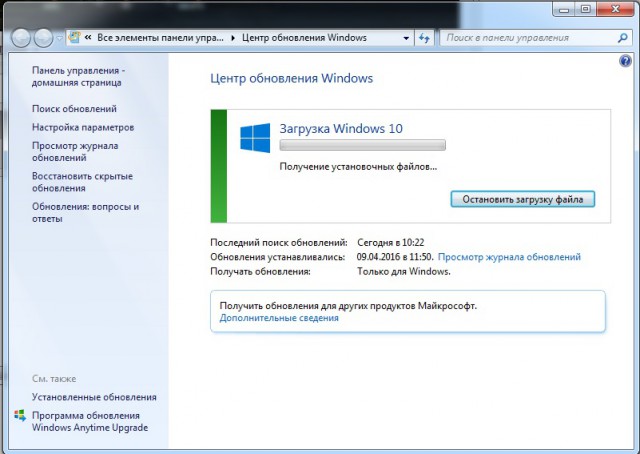Click the Back navigation arrow
Viewport: 640px width, 454px height.
(x=21, y=38)
